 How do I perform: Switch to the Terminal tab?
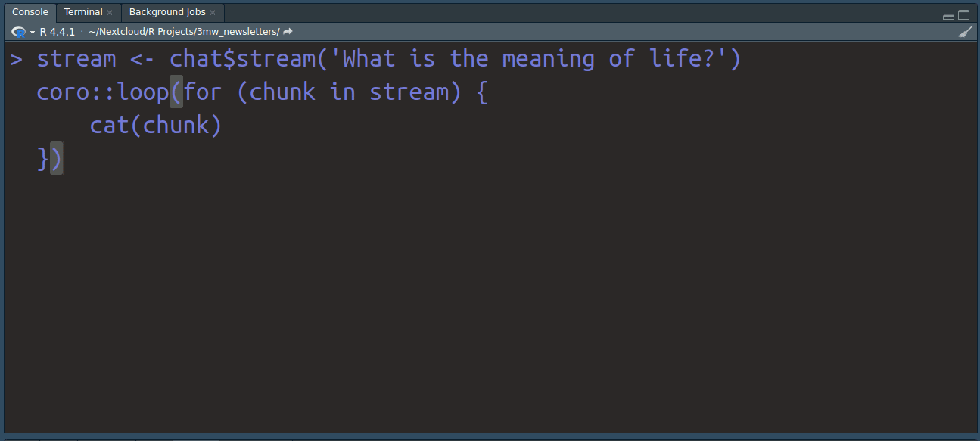tap(89, 12)
